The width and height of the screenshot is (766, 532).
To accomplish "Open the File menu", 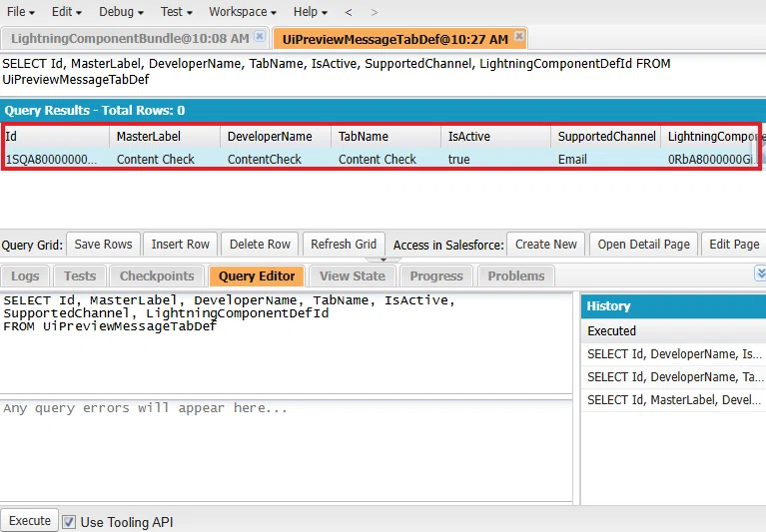I will coord(21,12).
